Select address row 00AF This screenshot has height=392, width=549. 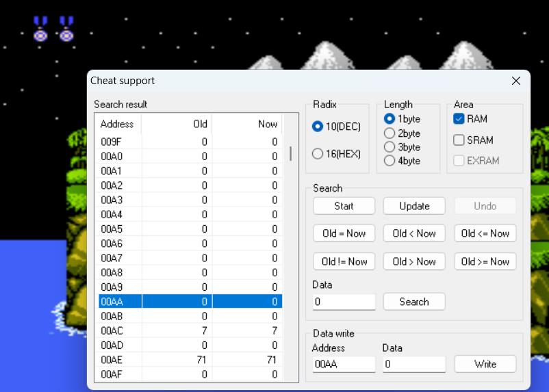click(190, 374)
